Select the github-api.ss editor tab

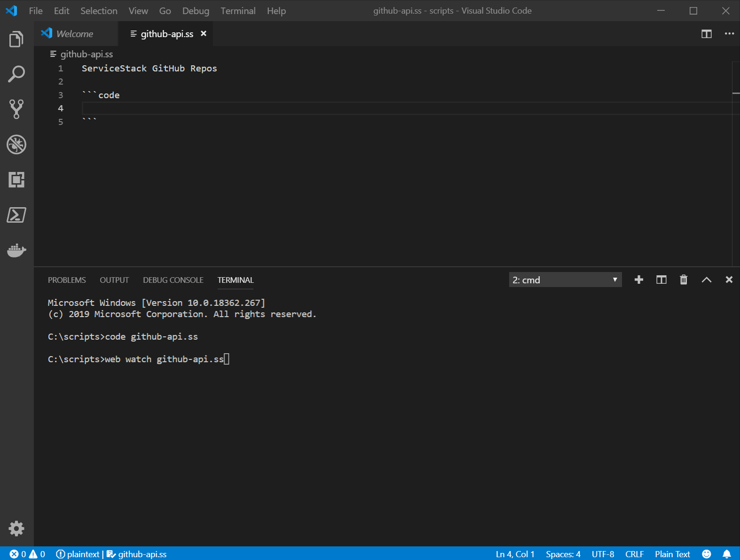[x=165, y=34]
